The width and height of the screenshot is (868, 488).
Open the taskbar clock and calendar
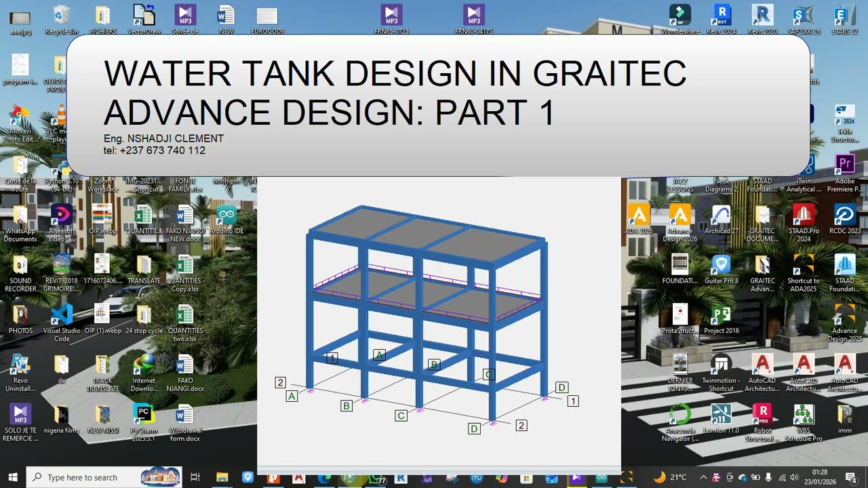point(820,477)
